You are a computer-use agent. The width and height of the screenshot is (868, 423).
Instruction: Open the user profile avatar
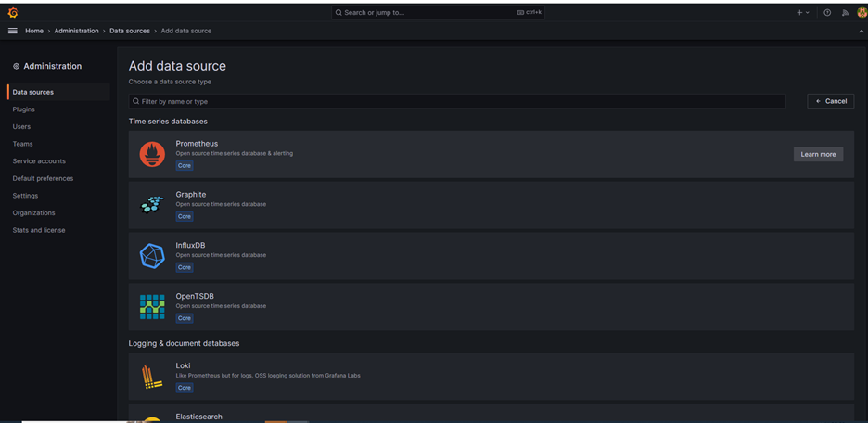point(862,12)
